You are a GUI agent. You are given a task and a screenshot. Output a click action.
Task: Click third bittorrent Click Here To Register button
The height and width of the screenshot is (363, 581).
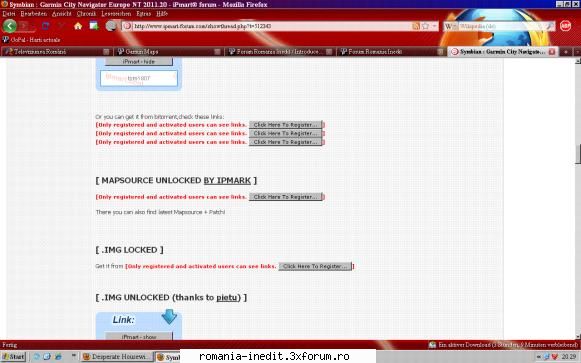point(285,142)
